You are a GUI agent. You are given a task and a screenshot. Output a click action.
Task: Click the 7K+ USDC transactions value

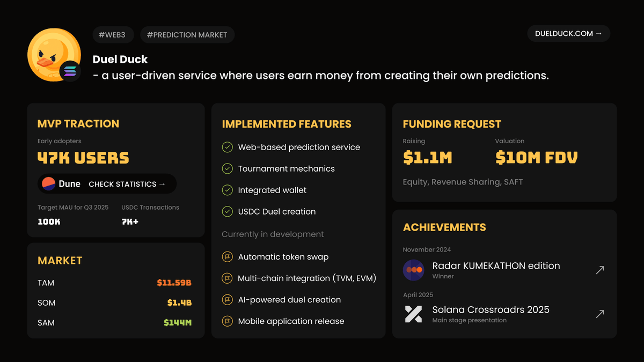(x=130, y=221)
